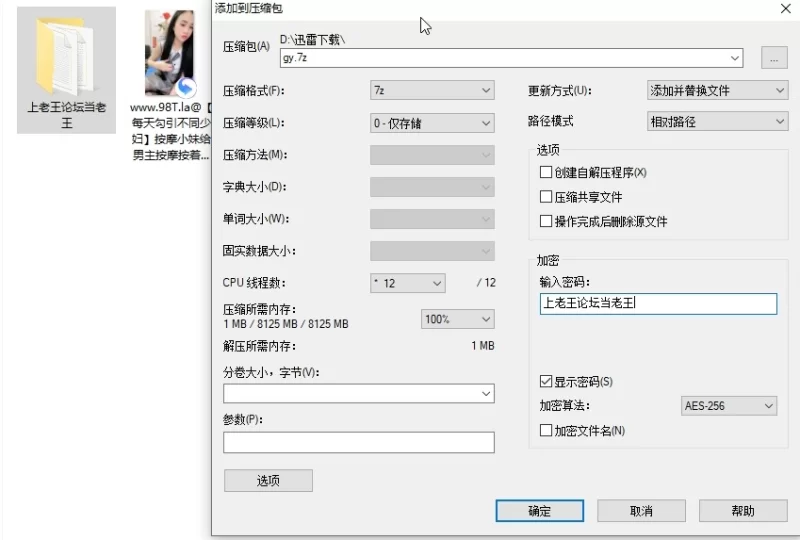800x540 pixels.
Task: Click the 1 MB / 8125 MB memory value text
Action: [286, 324]
